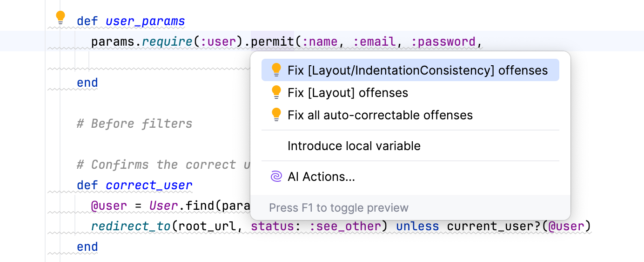Open the AI Actions… submenu
This screenshot has height=262, width=644.
pyautogui.click(x=321, y=177)
